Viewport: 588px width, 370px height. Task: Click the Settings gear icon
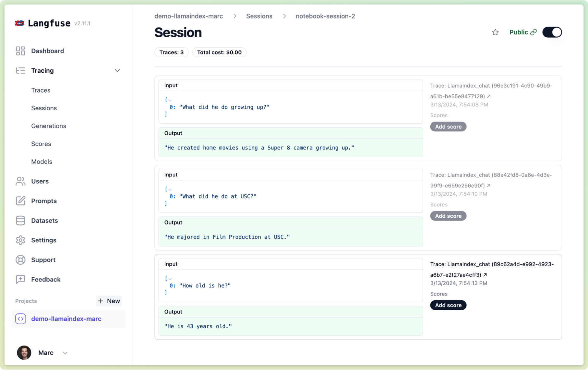point(20,240)
